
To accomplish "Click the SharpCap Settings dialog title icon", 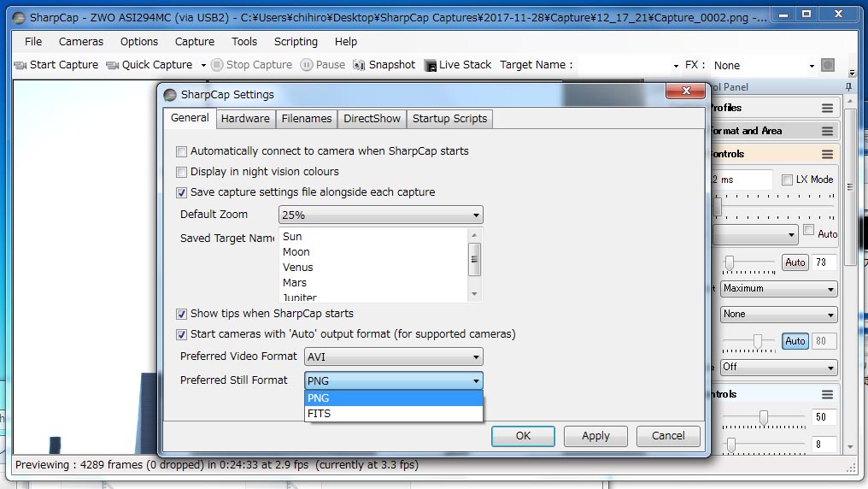I will (x=170, y=95).
